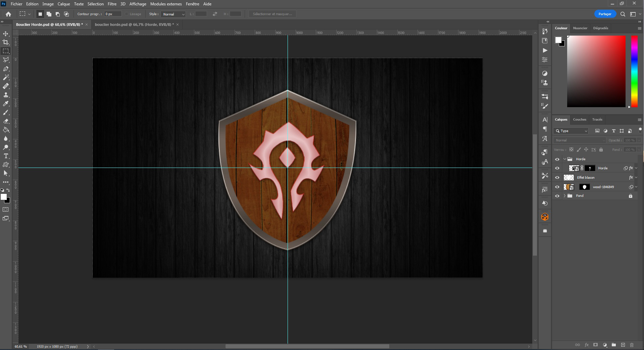644x350 pixels.
Task: Open the History panel icon
Action: coord(545,31)
